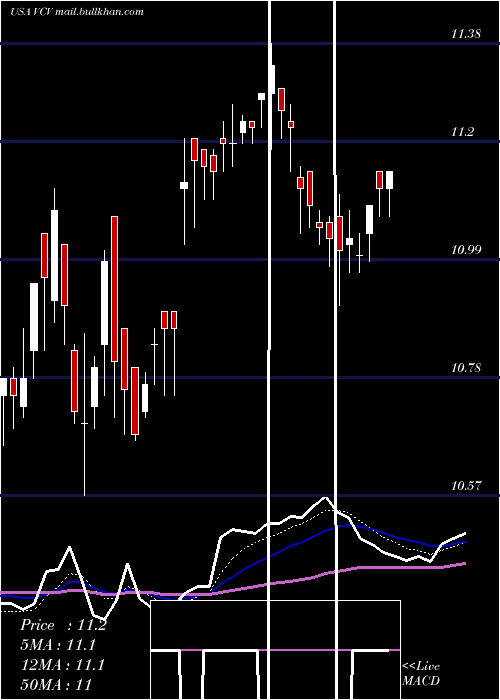Click the 11.2 price axis label
This screenshot has width=500, height=700.
(x=462, y=132)
